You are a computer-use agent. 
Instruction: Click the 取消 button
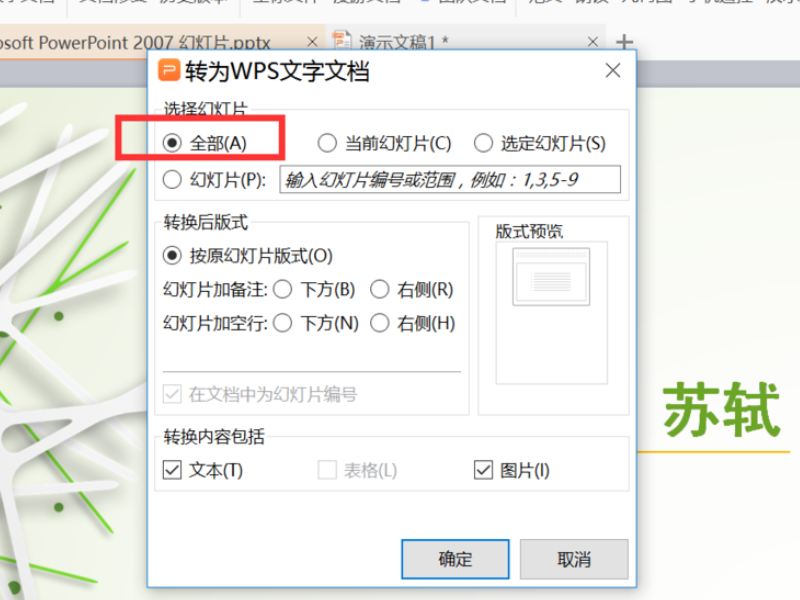coord(574,559)
